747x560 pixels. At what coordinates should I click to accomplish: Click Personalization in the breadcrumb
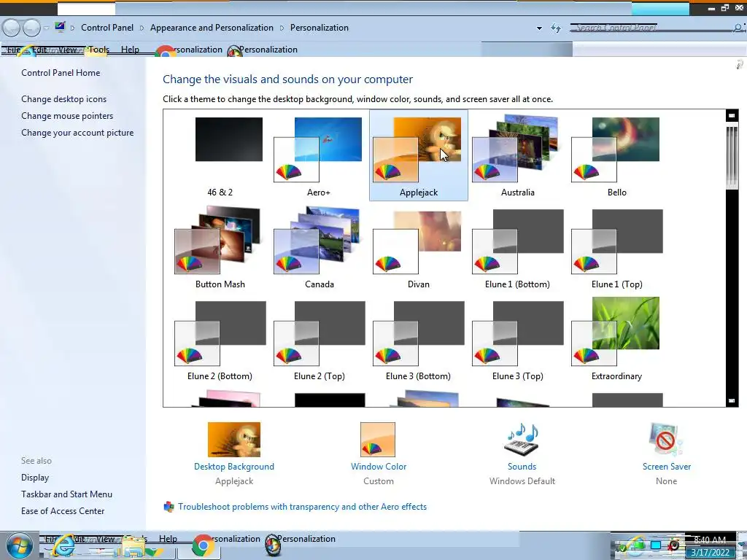[320, 28]
